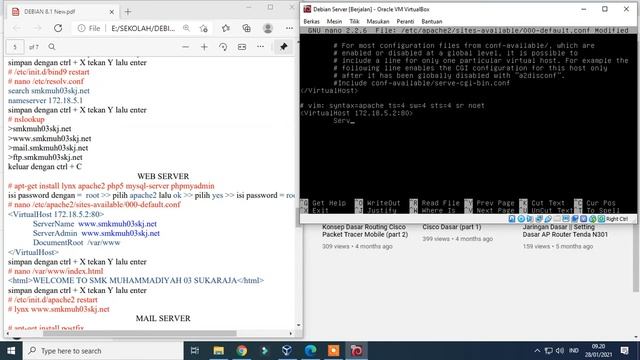Click the VirtualBox optical drive status icon
Image resolution: width=640 pixels, height=360 pixels.
click(x=521, y=219)
